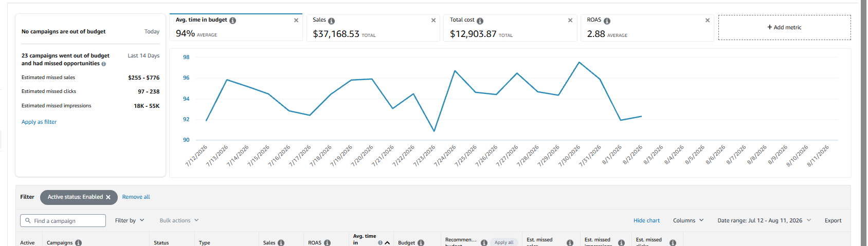Image resolution: width=868 pixels, height=246 pixels.
Task: Click info icon in Campaigns column header
Action: pyautogui.click(x=79, y=243)
